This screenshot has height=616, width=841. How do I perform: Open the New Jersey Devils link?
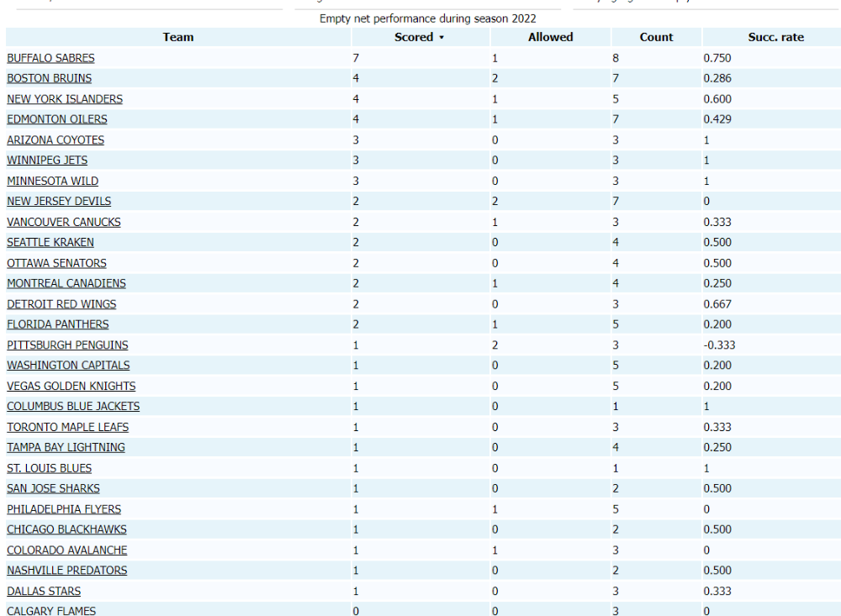point(59,202)
